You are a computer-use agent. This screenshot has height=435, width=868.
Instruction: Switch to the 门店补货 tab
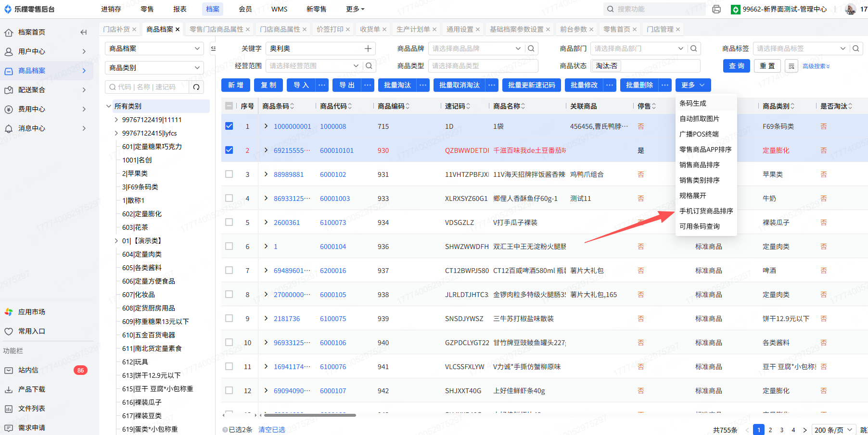pyautogui.click(x=116, y=29)
